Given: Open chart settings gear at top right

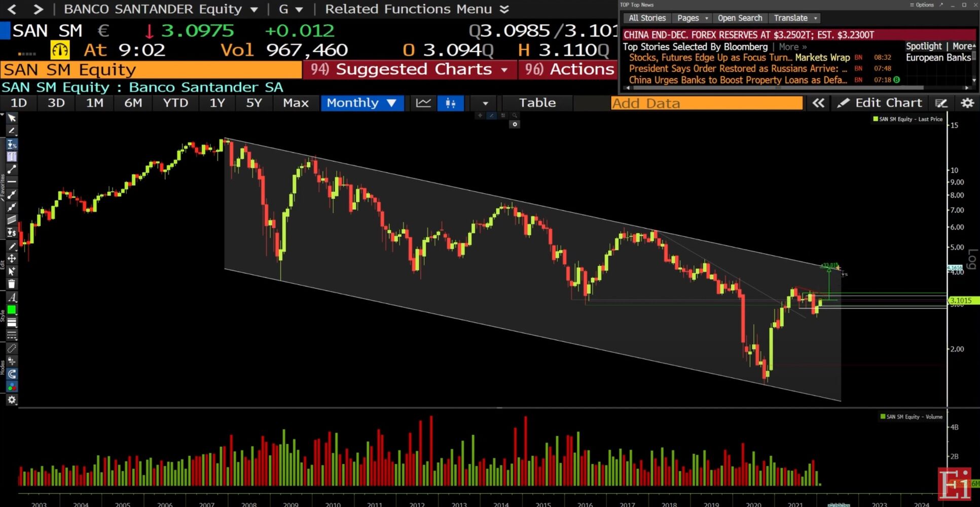Looking at the screenshot, I should point(967,103).
